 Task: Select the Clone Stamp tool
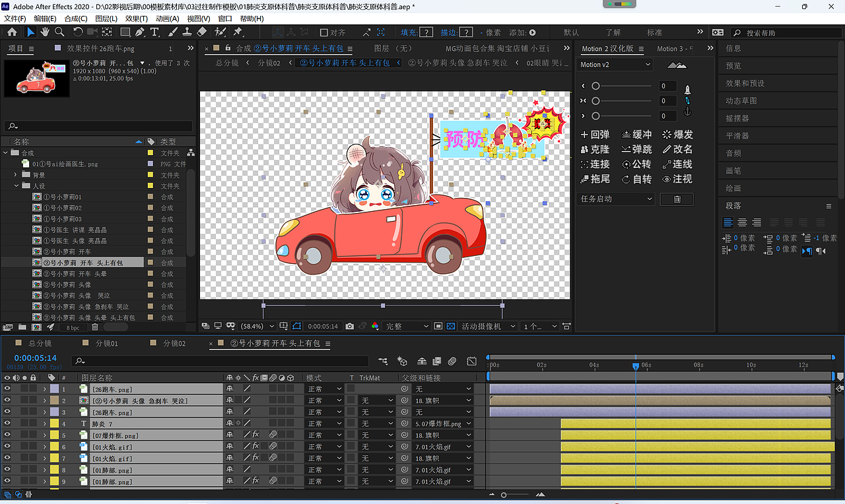[187, 32]
